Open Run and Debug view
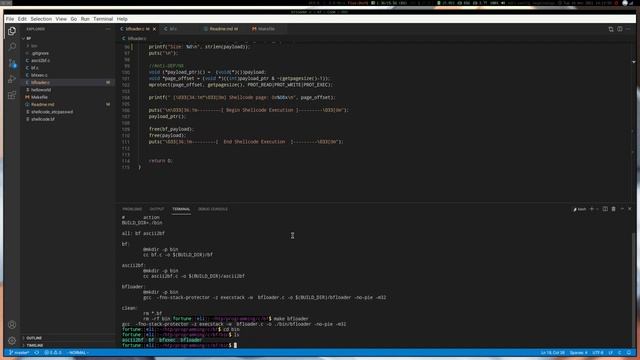 pyautogui.click(x=12, y=79)
